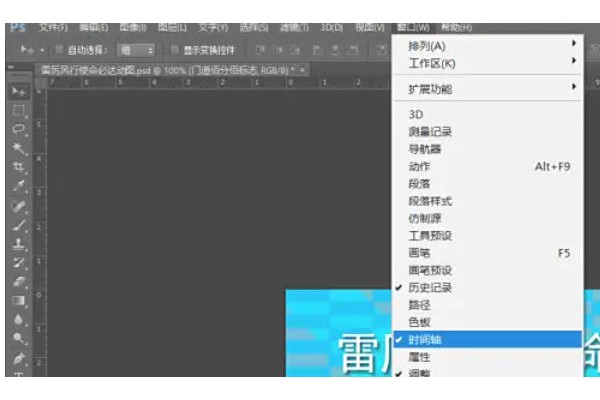600x400 pixels.
Task: Choose 画笔预设 from the Window menu
Action: click(x=488, y=270)
